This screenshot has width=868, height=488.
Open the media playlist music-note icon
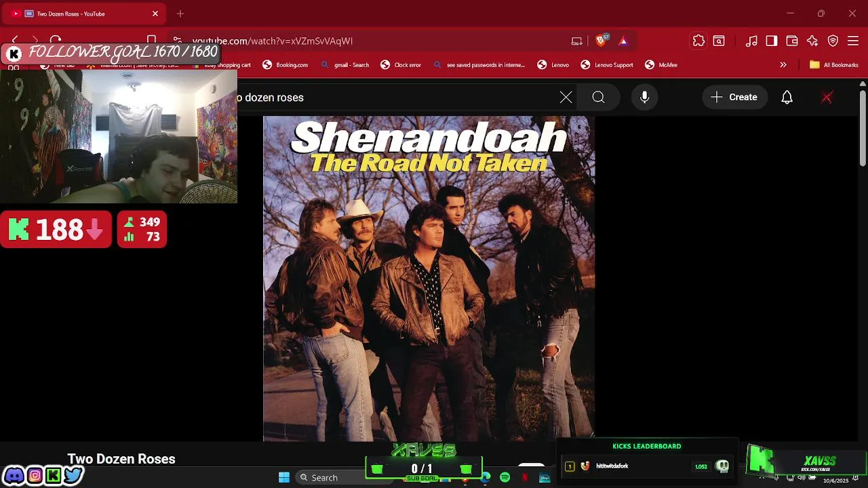(751, 41)
